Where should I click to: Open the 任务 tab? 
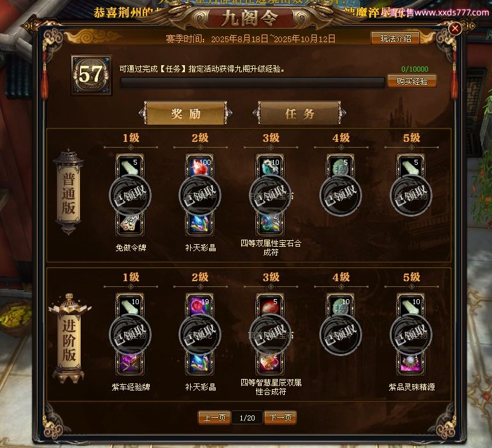click(x=299, y=113)
